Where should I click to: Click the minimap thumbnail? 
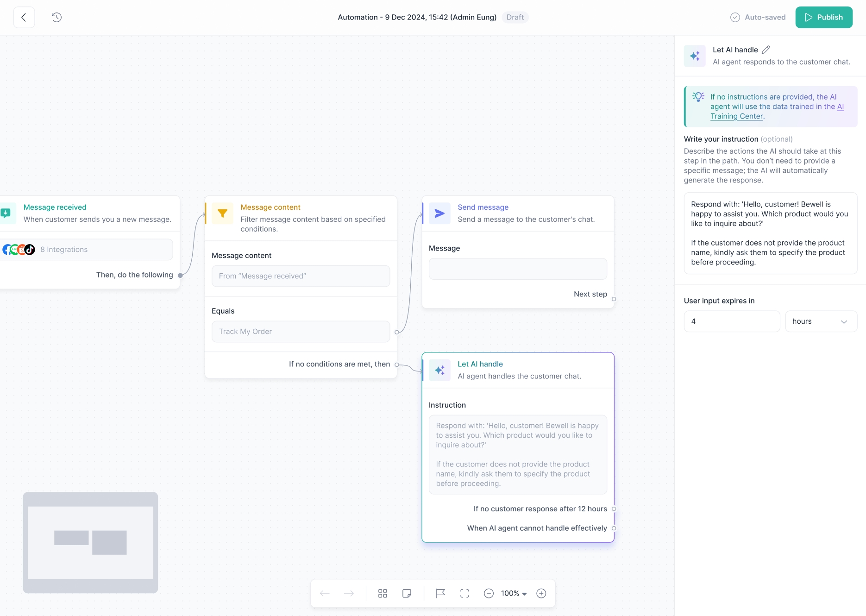pyautogui.click(x=90, y=542)
